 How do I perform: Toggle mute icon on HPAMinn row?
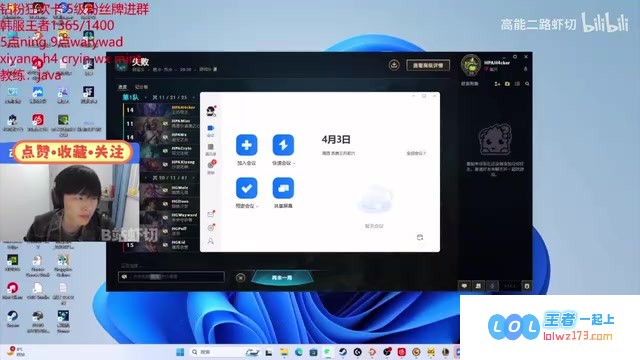click(165, 123)
